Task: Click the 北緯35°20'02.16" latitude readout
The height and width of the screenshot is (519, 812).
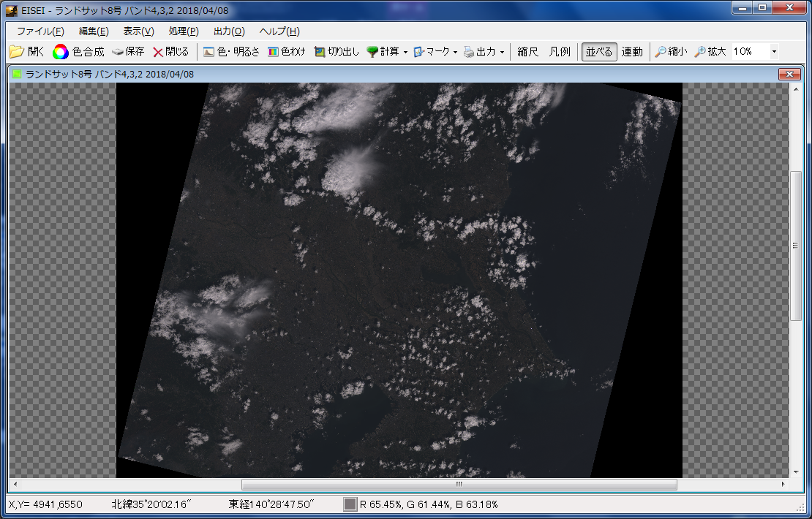Action: pyautogui.click(x=151, y=504)
